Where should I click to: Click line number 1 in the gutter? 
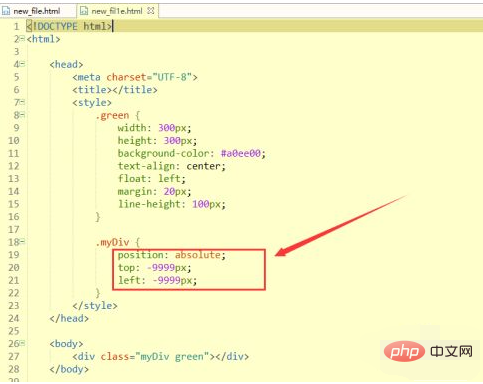(16, 26)
